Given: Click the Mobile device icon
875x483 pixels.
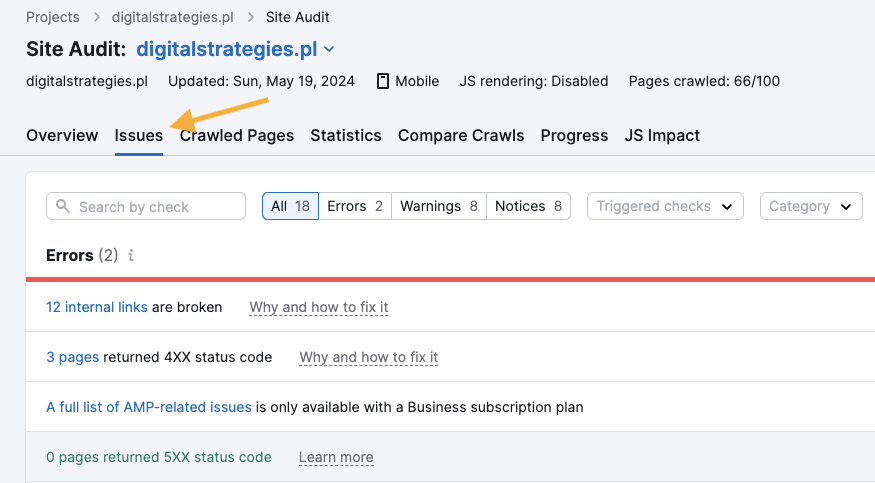Looking at the screenshot, I should pyautogui.click(x=383, y=81).
